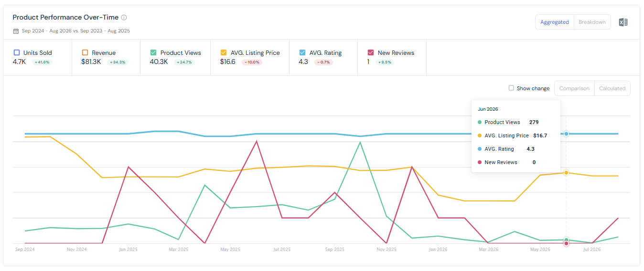Click the AVG. Rating -0.7% badge

click(x=323, y=62)
